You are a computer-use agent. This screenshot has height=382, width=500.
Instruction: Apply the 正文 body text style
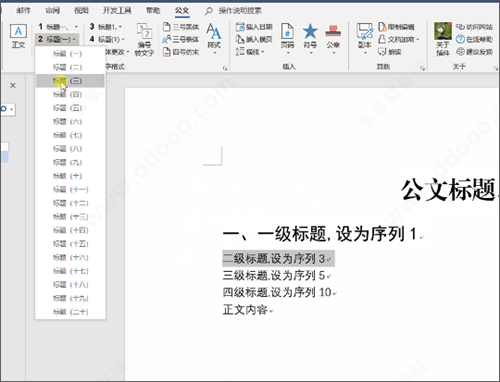tap(18, 36)
